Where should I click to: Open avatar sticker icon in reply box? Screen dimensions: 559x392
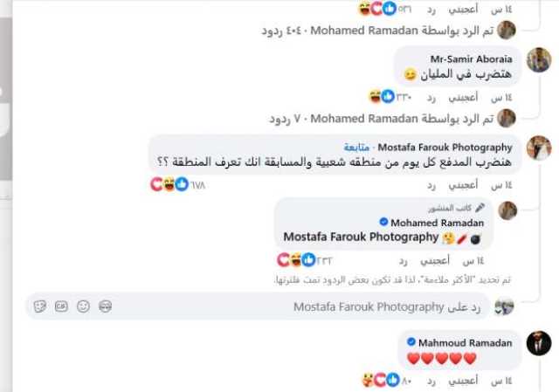tap(105, 306)
